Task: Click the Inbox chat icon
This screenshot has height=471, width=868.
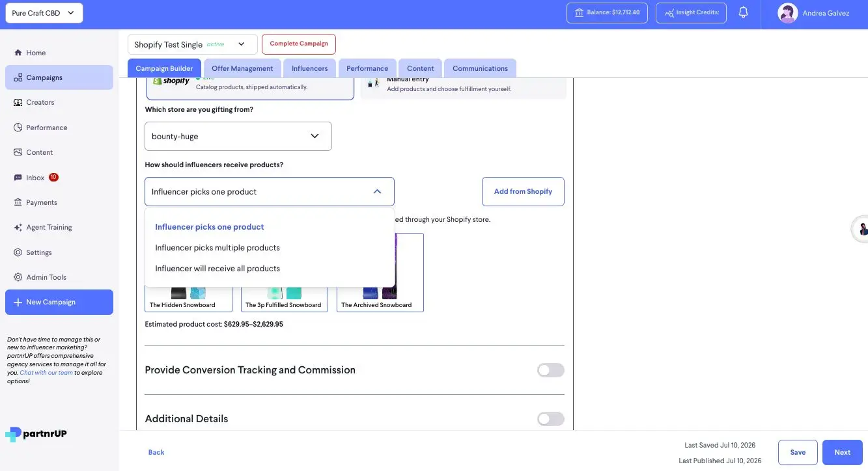Action: (x=18, y=178)
